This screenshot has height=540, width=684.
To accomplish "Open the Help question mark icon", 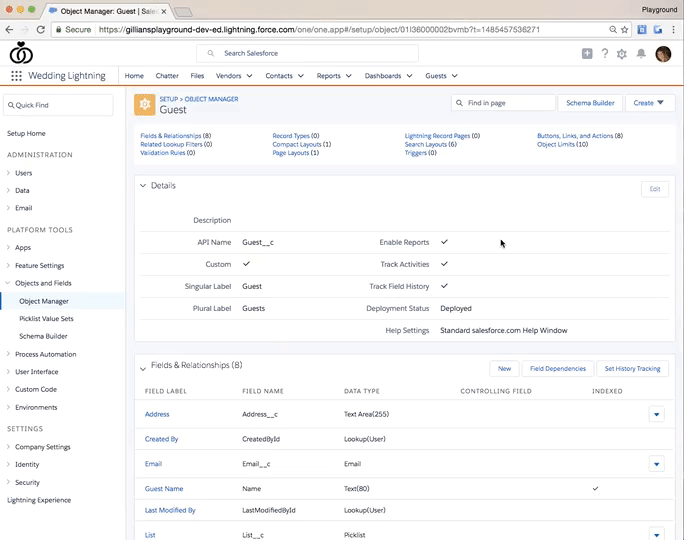I will (605, 54).
